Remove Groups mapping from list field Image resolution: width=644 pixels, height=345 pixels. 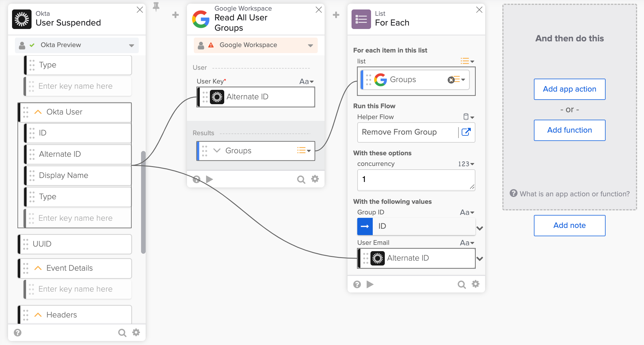click(x=451, y=80)
